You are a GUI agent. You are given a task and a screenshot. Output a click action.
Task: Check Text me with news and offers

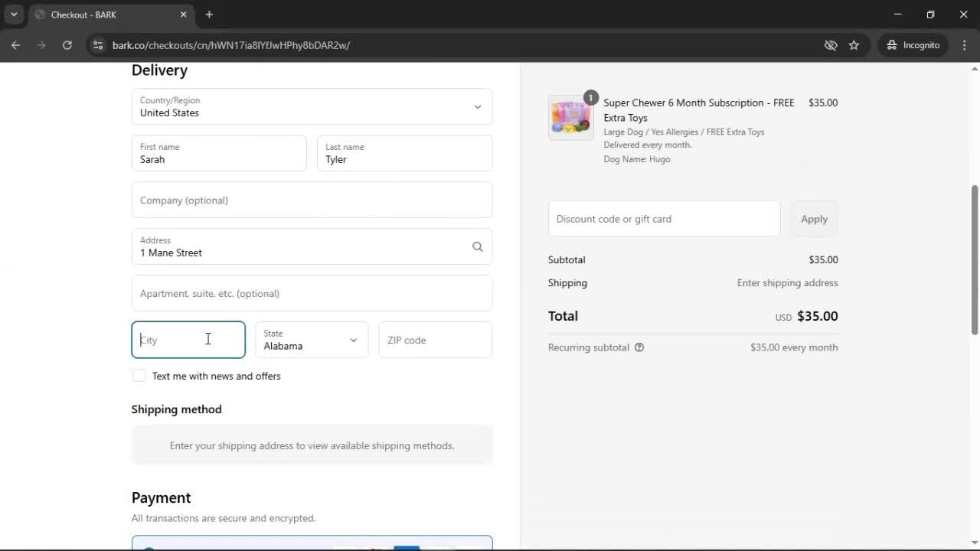point(139,376)
